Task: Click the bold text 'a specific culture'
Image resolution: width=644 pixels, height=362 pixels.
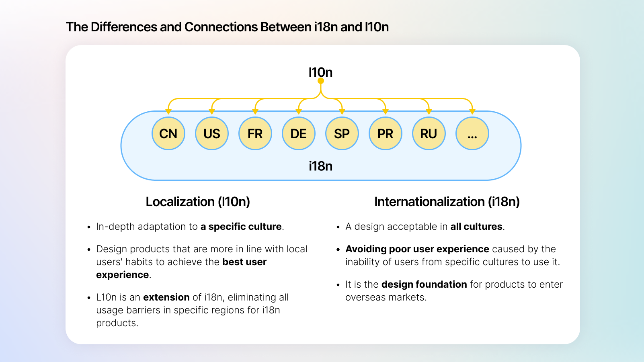Action: [x=241, y=227]
